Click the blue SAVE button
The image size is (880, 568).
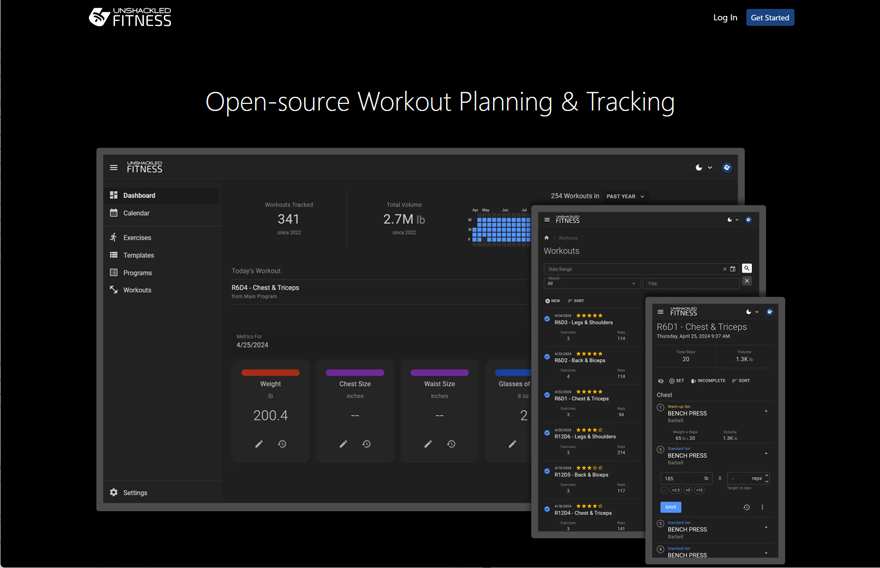click(x=671, y=507)
